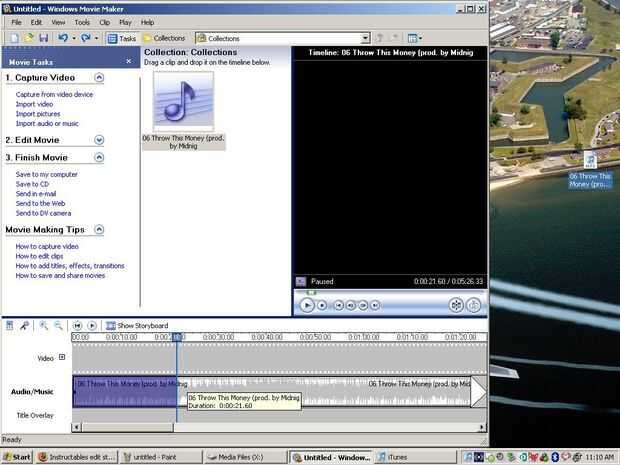Image resolution: width=620 pixels, height=465 pixels.
Task: Click the Send to DV camera link
Action: (x=43, y=213)
